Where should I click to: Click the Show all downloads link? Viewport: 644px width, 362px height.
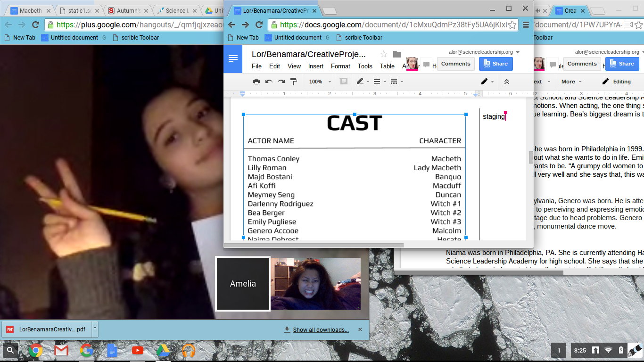click(321, 330)
